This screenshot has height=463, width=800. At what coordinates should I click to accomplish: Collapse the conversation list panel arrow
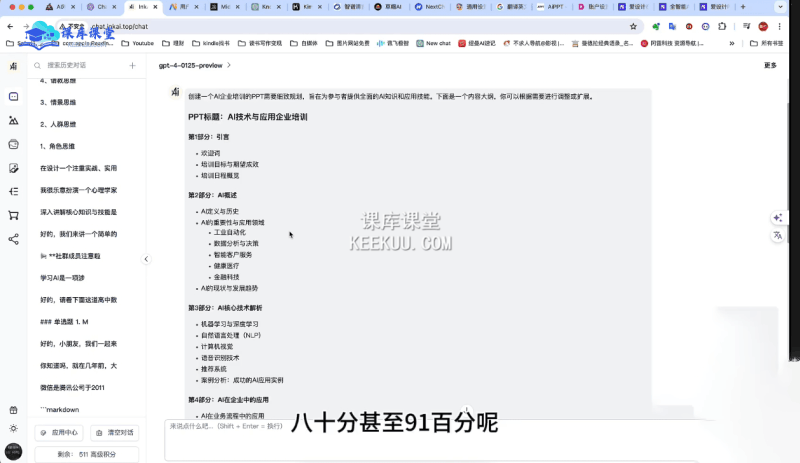click(146, 259)
